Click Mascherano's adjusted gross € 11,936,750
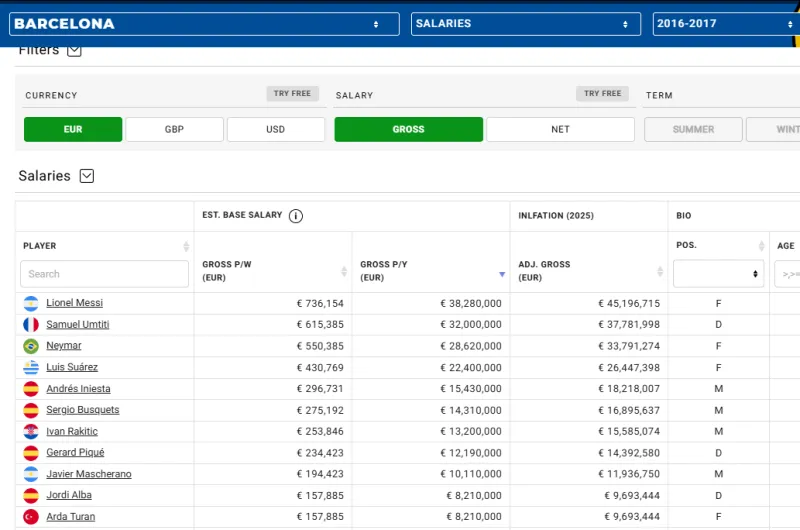The image size is (800, 530). [629, 474]
